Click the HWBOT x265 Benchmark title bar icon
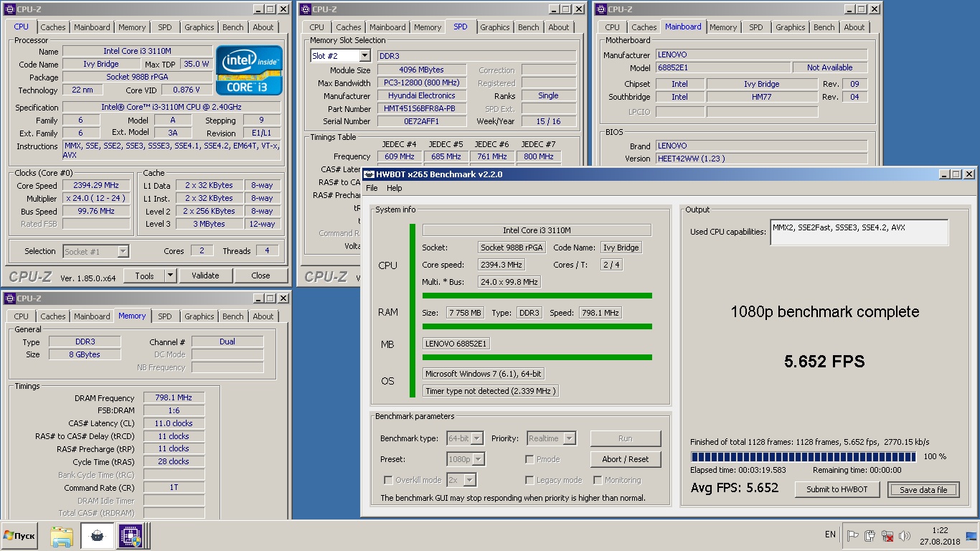The image size is (980, 551). 370,174
